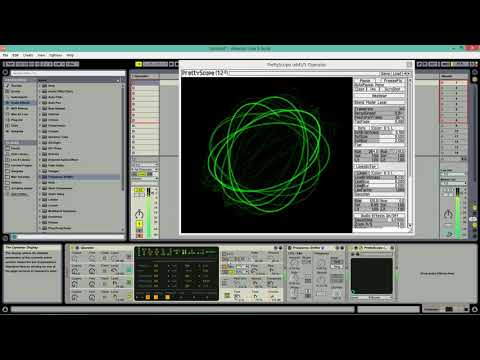
Task: Open the Master Out dropdown
Action: click(453, 183)
